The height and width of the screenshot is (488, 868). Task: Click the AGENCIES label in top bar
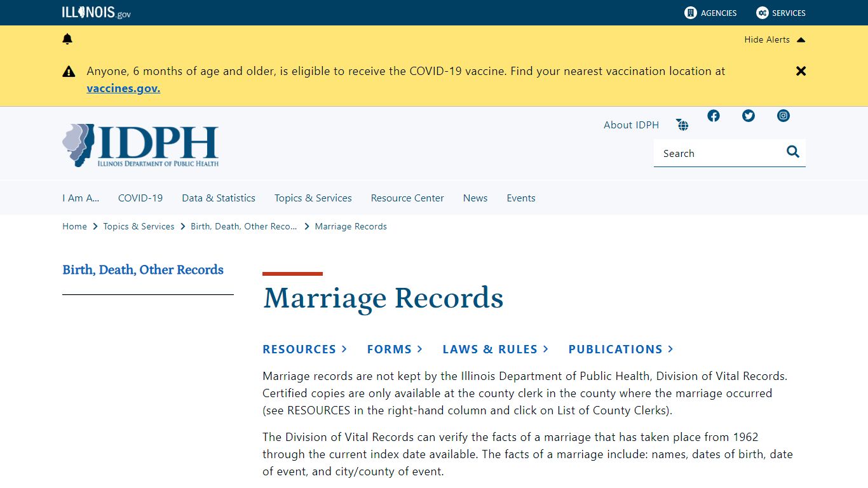click(x=719, y=13)
